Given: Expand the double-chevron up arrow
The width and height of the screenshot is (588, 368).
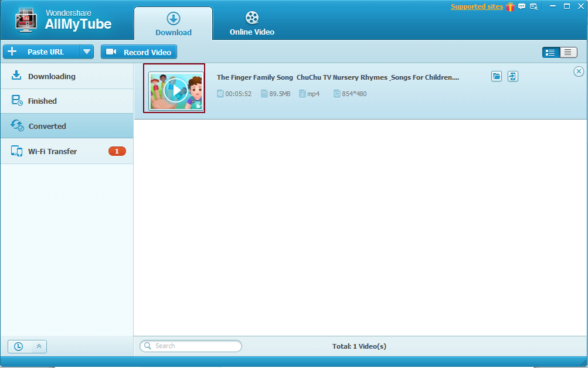Looking at the screenshot, I should pyautogui.click(x=39, y=347).
